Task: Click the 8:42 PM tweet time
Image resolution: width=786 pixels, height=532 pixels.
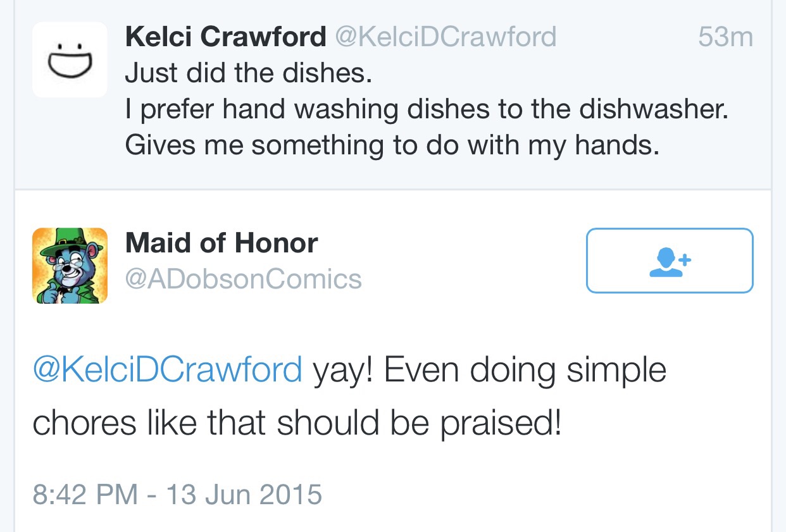Action: [85, 494]
